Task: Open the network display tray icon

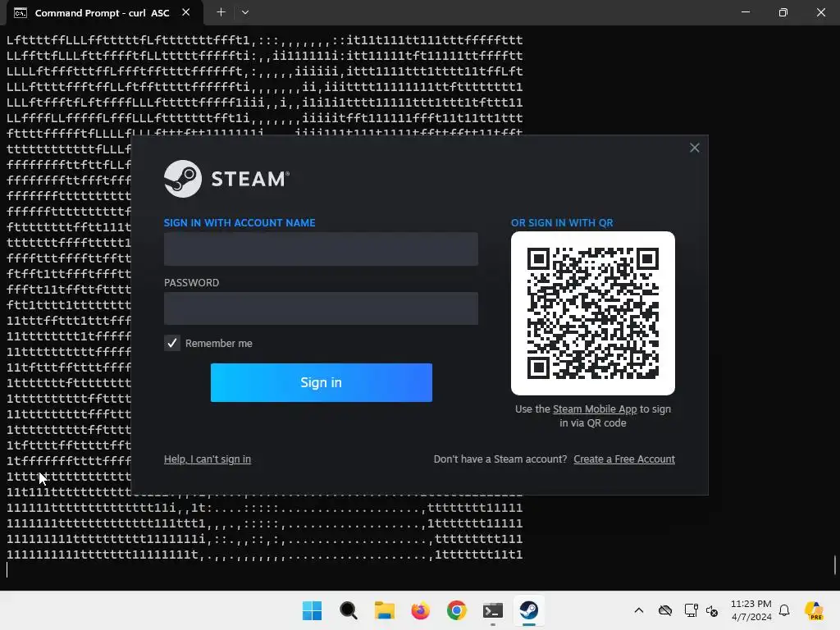Action: coord(691,610)
